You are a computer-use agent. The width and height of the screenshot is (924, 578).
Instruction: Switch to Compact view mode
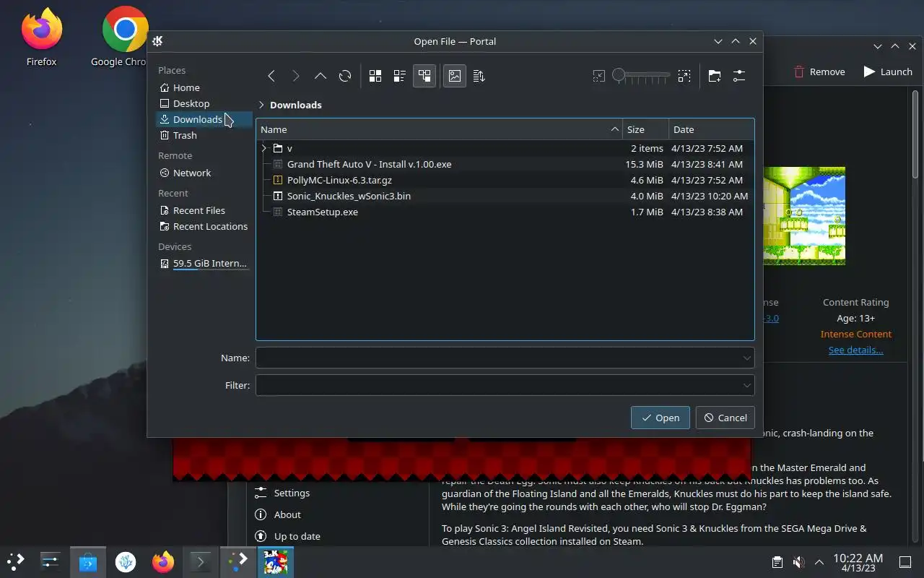[x=400, y=76]
